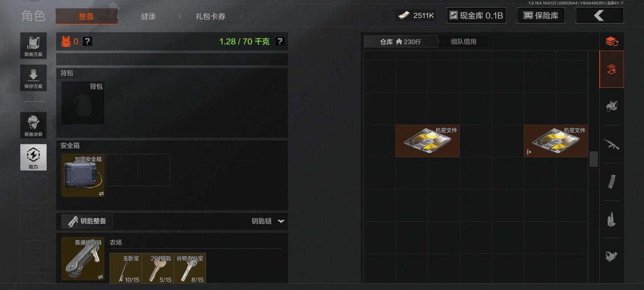Filter warehouse by magazine icon

(612, 181)
